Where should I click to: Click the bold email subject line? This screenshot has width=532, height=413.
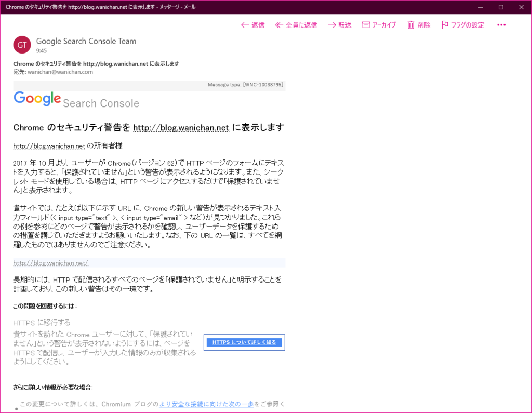[x=96, y=64]
